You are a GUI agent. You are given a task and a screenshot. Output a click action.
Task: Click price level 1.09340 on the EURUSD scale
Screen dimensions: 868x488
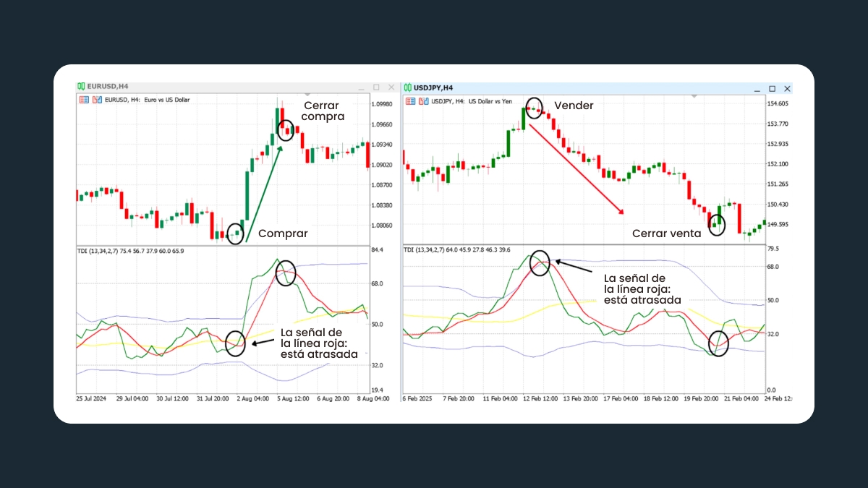point(383,145)
